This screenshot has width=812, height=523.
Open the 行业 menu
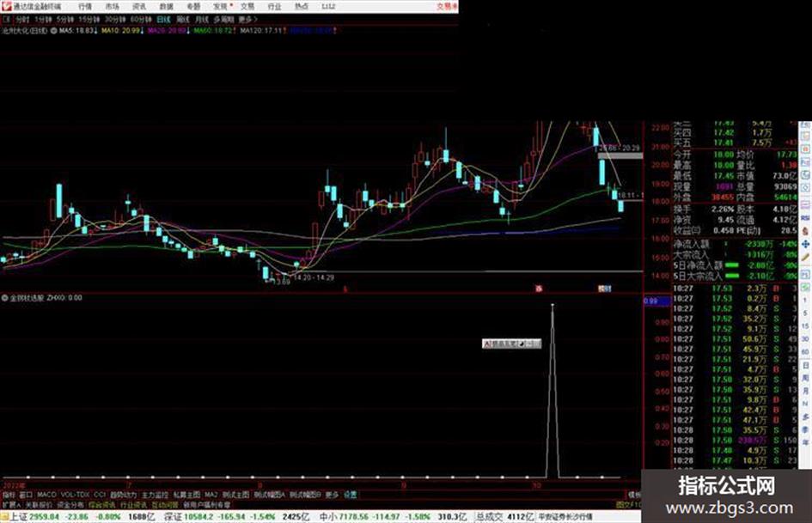[274, 6]
